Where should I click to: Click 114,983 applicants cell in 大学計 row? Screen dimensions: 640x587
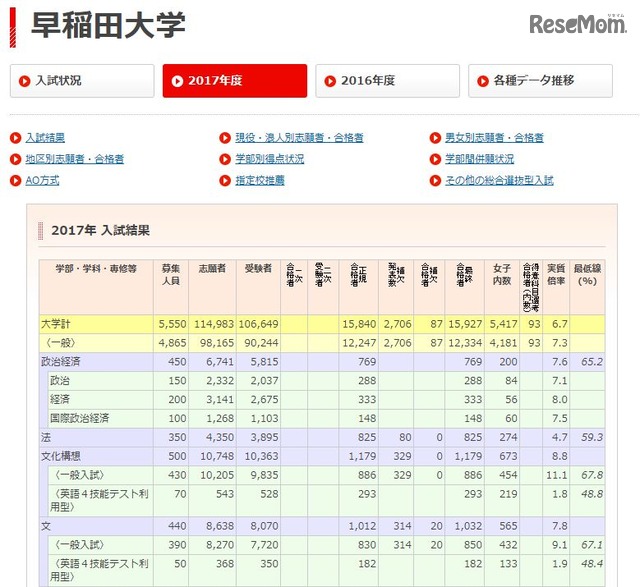tap(213, 324)
